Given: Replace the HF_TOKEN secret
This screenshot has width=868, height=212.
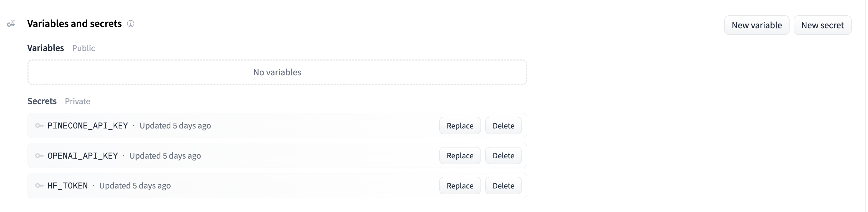Looking at the screenshot, I should point(460,185).
